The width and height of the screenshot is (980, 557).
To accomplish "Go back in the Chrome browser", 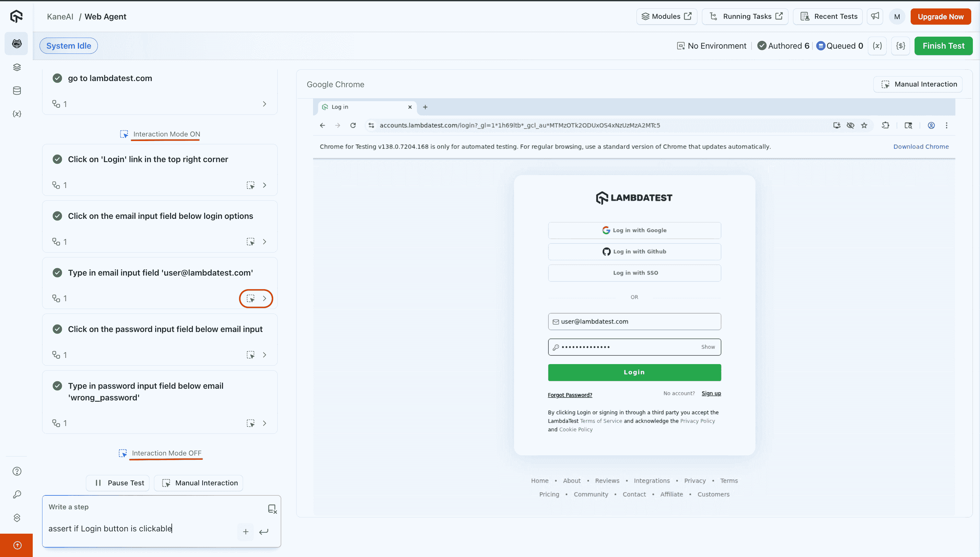I will tap(322, 125).
